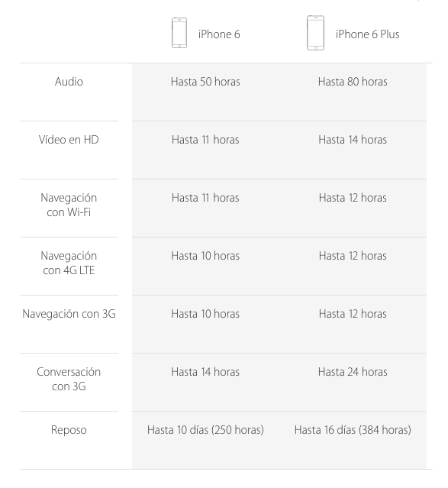Click iPhone 6 Hasta 14 horas conversation cell

(x=205, y=372)
